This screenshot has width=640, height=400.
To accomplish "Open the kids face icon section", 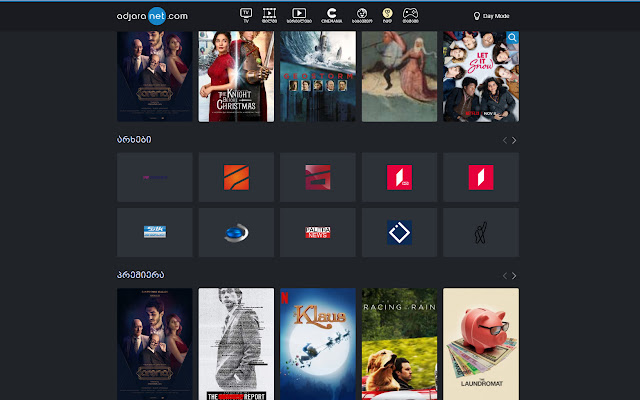I will [x=362, y=16].
